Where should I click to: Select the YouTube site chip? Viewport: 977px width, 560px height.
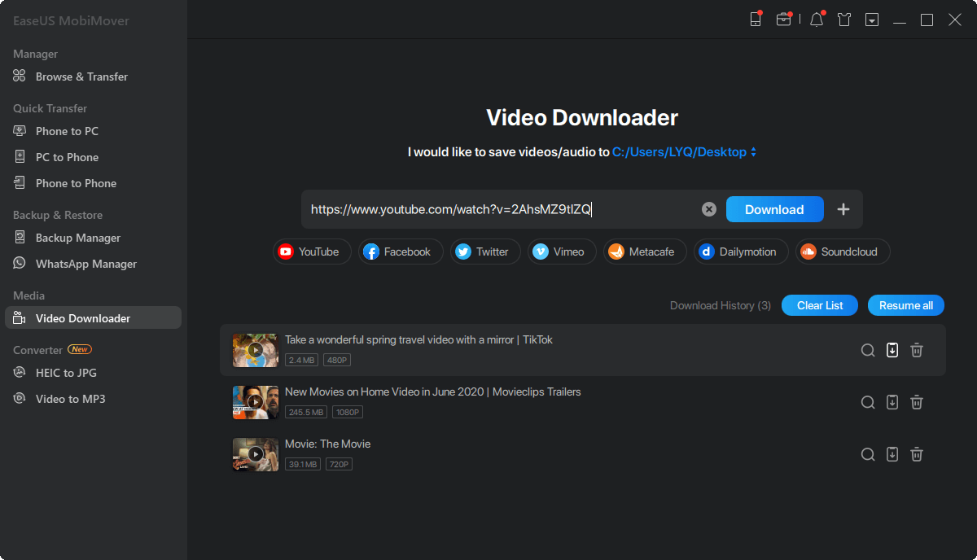pyautogui.click(x=312, y=252)
